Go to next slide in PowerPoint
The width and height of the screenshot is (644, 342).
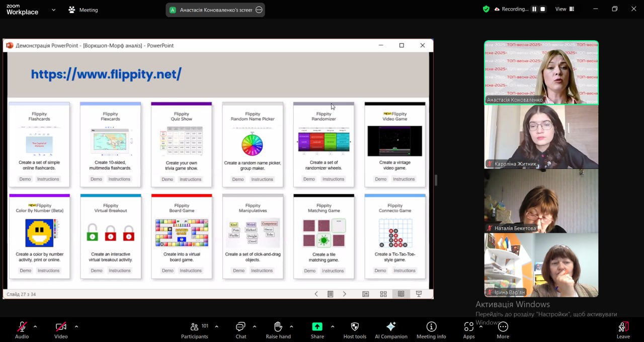pos(345,294)
